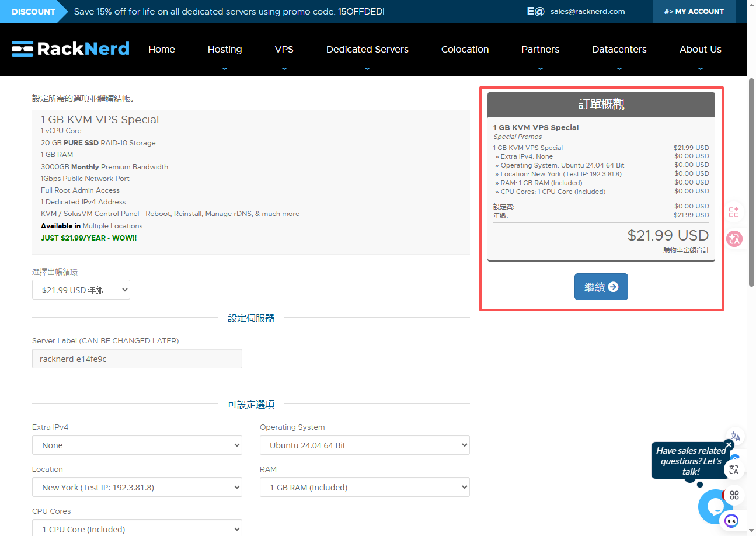Click the pink grid sparkle icon
756x536 pixels.
[x=734, y=212]
